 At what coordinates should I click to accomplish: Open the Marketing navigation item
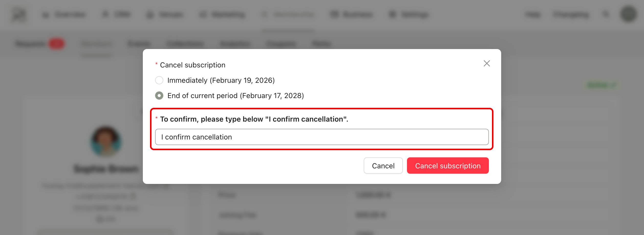(222, 15)
